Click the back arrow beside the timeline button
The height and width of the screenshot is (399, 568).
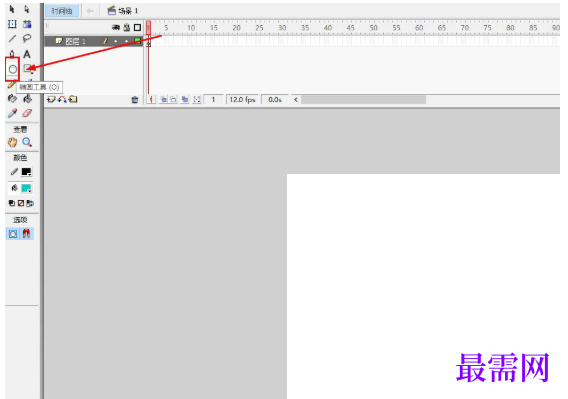click(x=90, y=11)
